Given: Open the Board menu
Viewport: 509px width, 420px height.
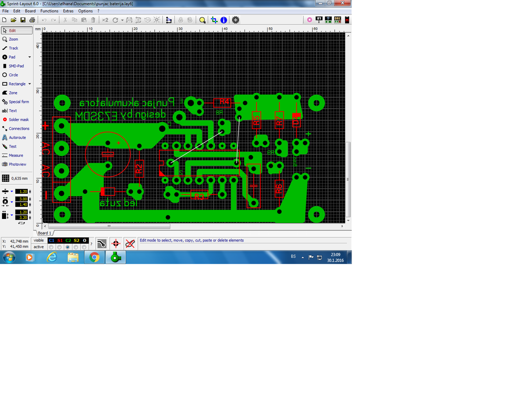Looking at the screenshot, I should coord(30,11).
